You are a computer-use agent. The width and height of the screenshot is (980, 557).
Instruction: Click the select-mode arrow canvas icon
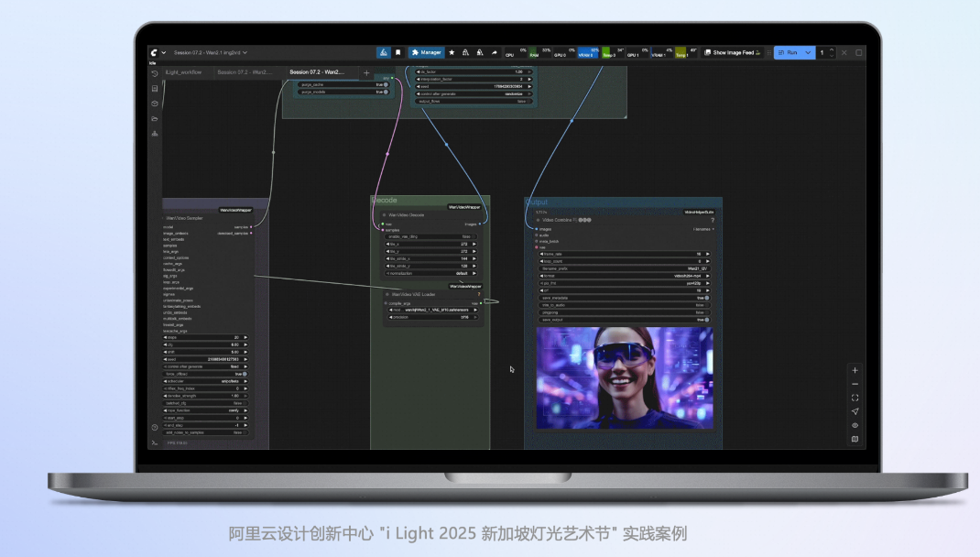tap(855, 411)
